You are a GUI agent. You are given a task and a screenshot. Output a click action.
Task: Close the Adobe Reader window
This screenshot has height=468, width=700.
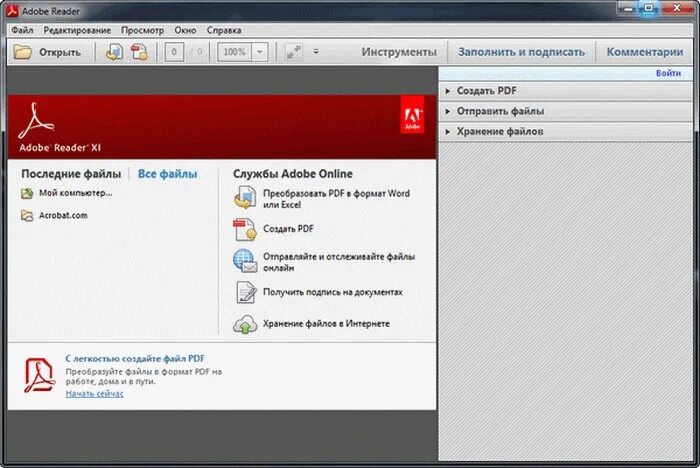click(677, 8)
